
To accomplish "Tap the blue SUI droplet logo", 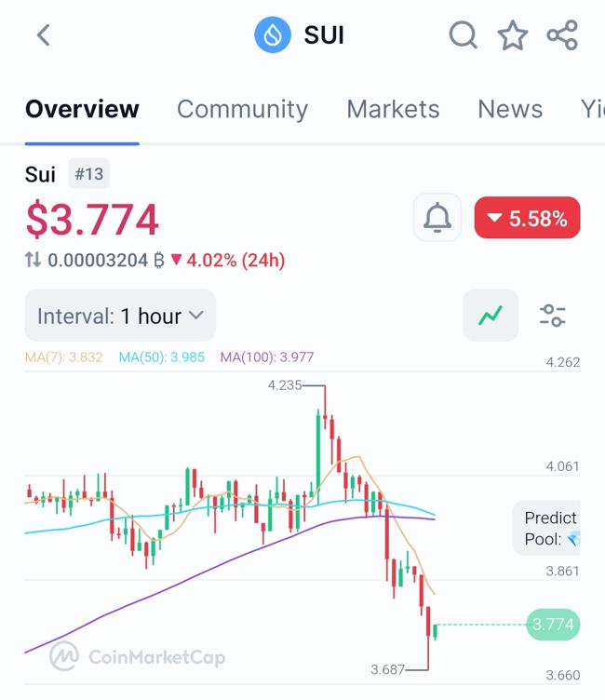I will [273, 35].
